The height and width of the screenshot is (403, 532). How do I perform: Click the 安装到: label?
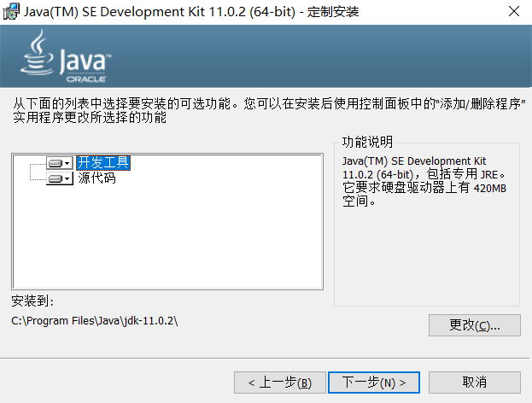(x=32, y=301)
